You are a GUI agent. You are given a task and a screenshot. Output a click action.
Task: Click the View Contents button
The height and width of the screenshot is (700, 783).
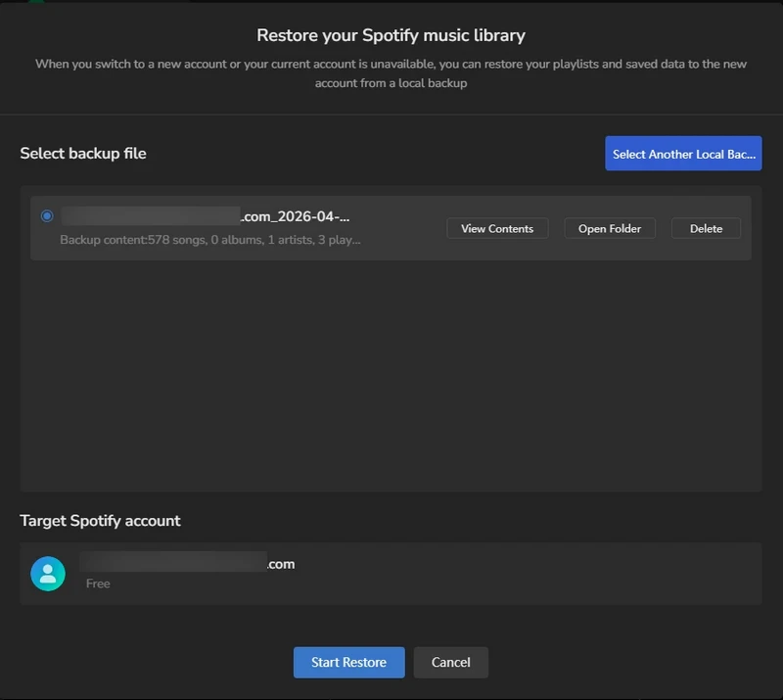(497, 228)
